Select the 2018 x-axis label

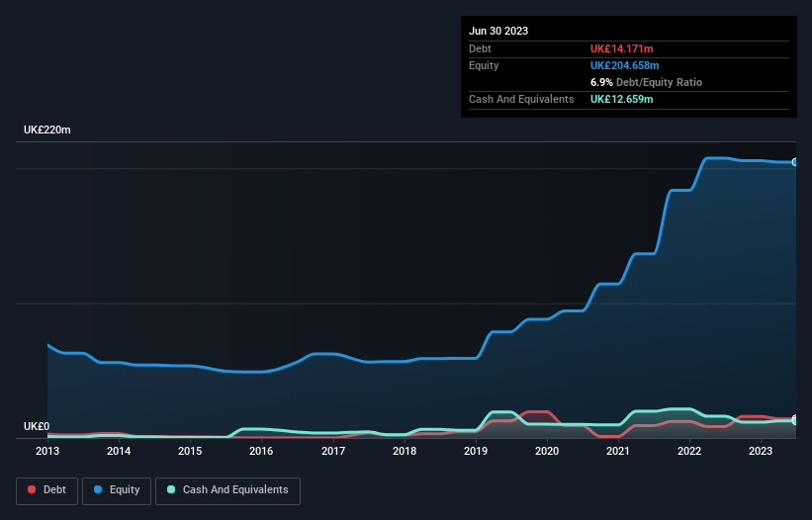point(405,451)
